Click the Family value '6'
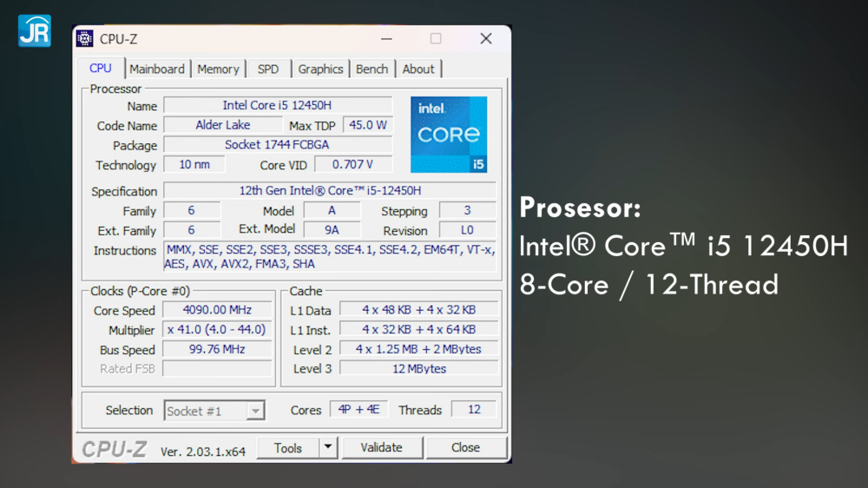This screenshot has height=488, width=868. 192,210
